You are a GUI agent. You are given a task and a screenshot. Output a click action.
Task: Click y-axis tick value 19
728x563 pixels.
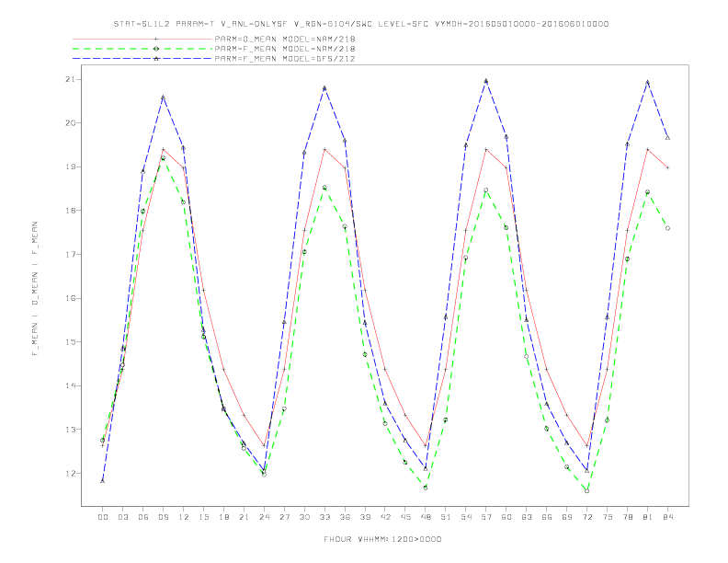coord(70,167)
